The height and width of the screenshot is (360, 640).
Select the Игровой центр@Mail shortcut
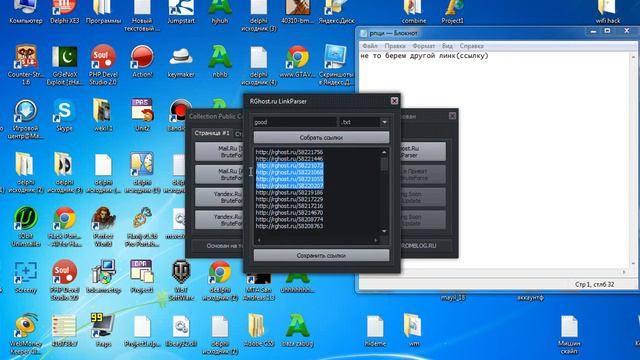coord(25,118)
